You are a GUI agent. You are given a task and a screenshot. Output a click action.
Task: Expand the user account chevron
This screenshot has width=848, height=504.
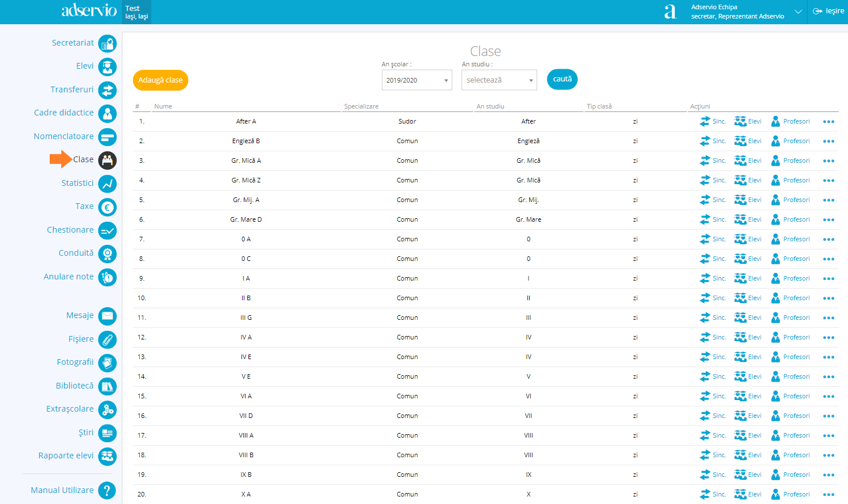[798, 12]
